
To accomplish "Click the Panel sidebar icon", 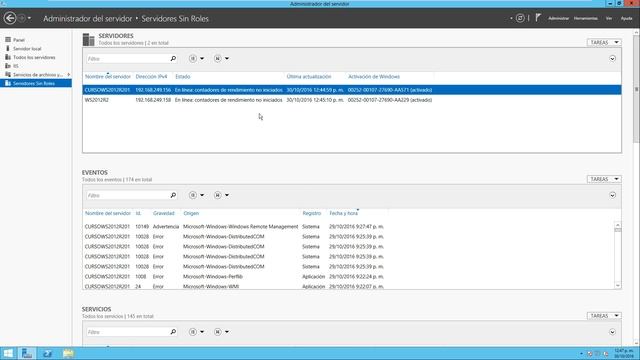I will (x=8, y=40).
